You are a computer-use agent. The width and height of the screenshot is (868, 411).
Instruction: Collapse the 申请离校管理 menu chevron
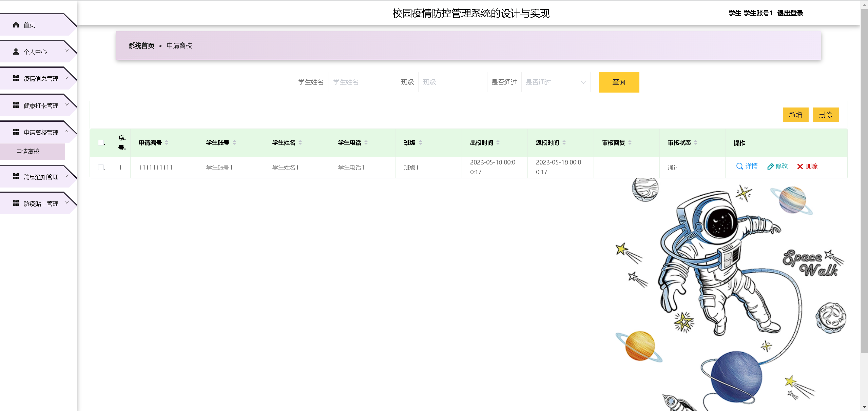pos(67,132)
